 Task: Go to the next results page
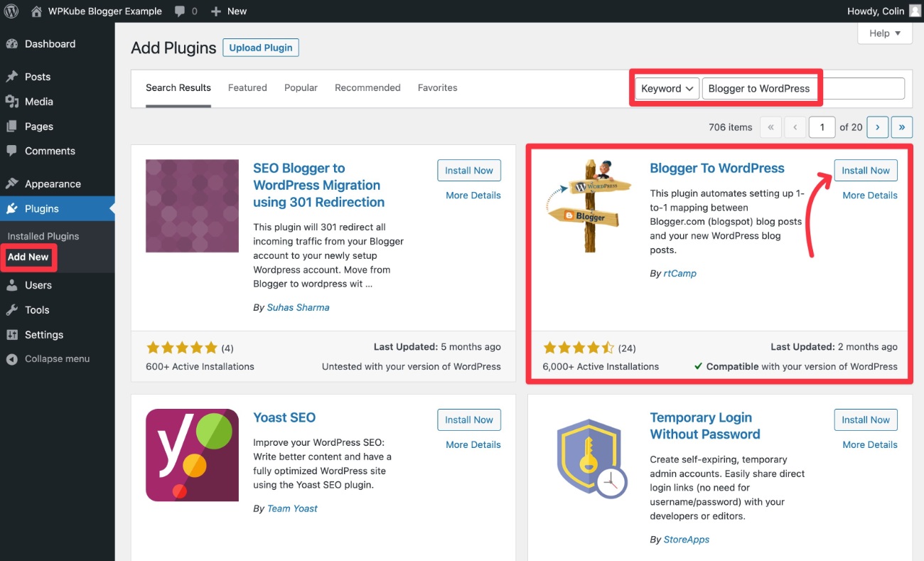(878, 127)
